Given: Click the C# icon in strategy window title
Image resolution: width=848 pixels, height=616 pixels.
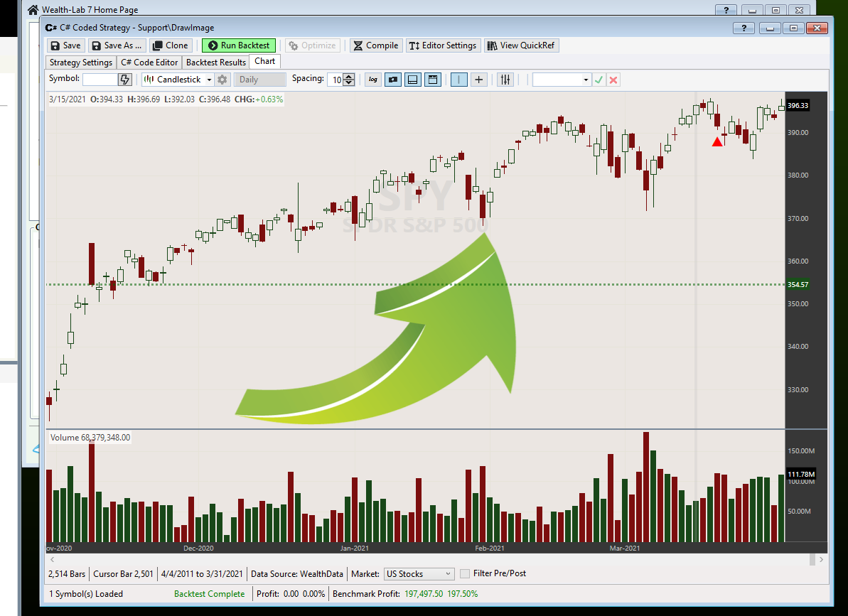Looking at the screenshot, I should (x=51, y=28).
